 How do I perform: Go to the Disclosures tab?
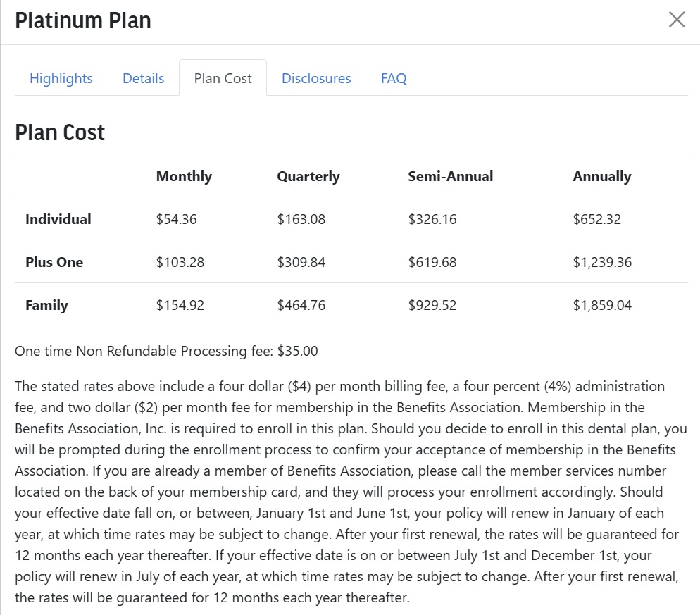[316, 78]
